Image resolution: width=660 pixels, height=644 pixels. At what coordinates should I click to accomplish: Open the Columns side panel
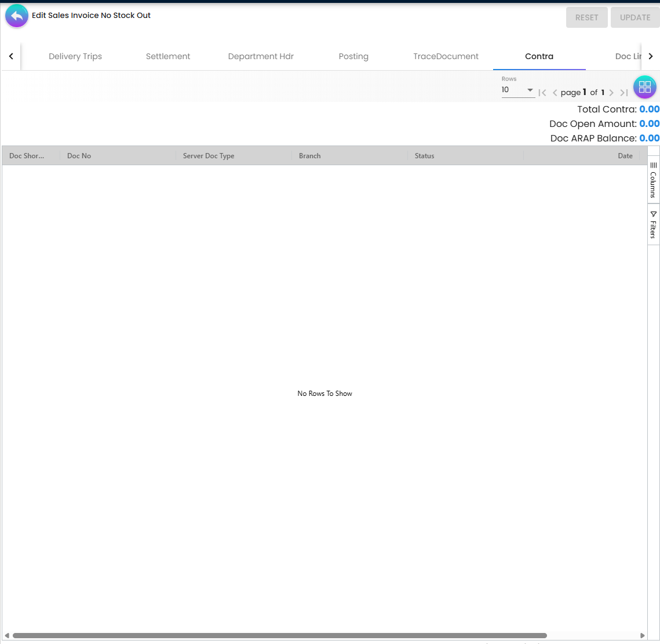click(x=653, y=180)
